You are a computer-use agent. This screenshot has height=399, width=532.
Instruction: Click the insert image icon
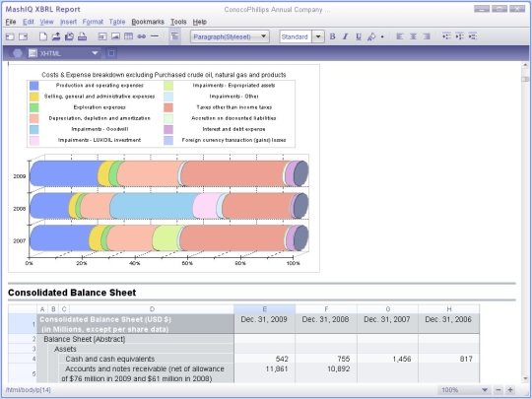coord(115,36)
